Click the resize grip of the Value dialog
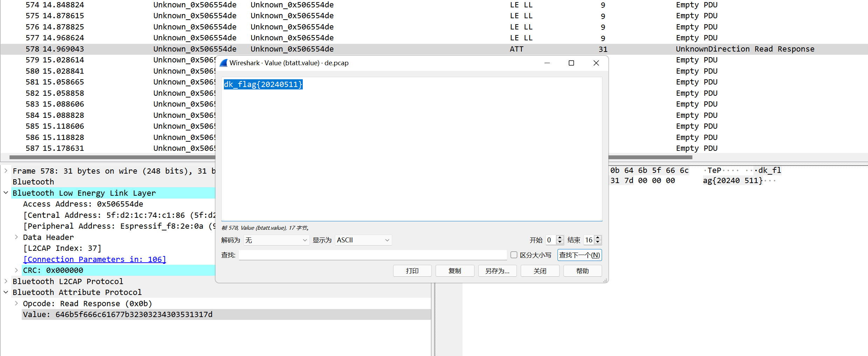This screenshot has width=868, height=356. pyautogui.click(x=605, y=281)
